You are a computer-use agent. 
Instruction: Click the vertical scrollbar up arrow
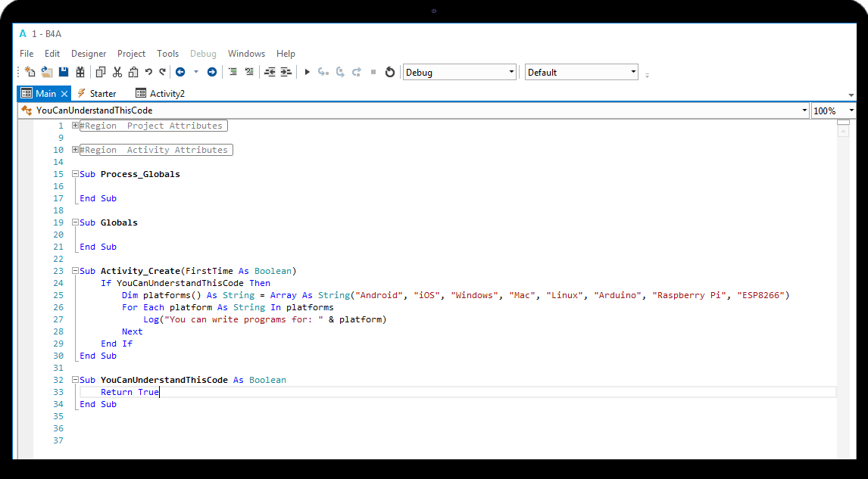pos(843,132)
